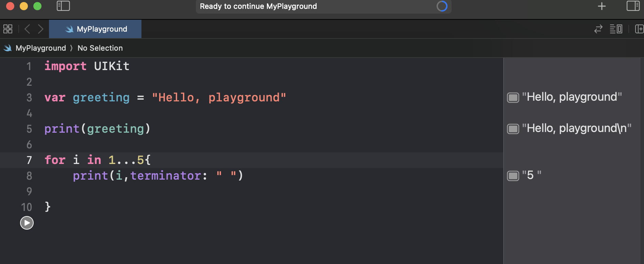Click the "Hello, playground\n" result text in sidebar
Screen dimensions: 644x264
(x=577, y=128)
